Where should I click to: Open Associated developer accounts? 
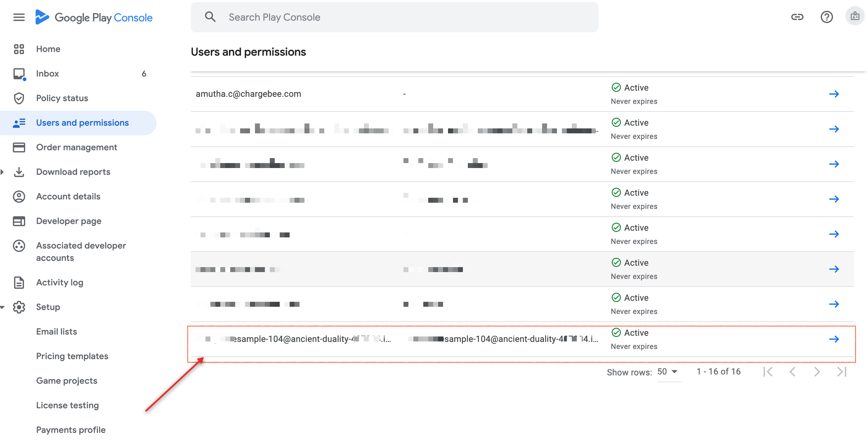(x=81, y=251)
